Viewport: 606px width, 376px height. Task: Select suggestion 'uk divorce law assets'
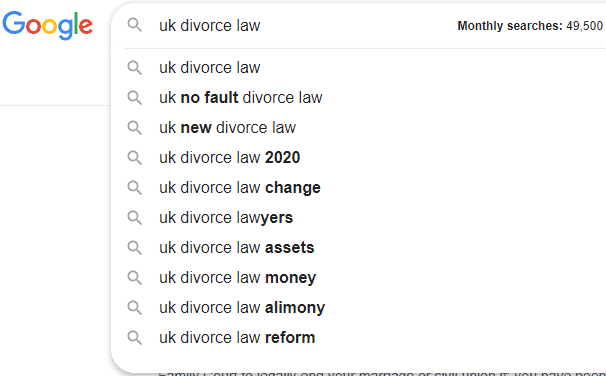click(358, 248)
